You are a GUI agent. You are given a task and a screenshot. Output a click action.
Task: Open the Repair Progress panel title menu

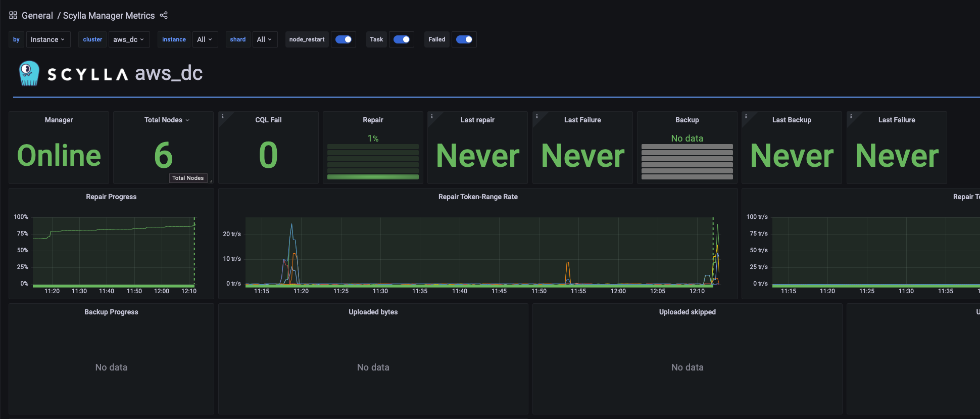tap(111, 197)
